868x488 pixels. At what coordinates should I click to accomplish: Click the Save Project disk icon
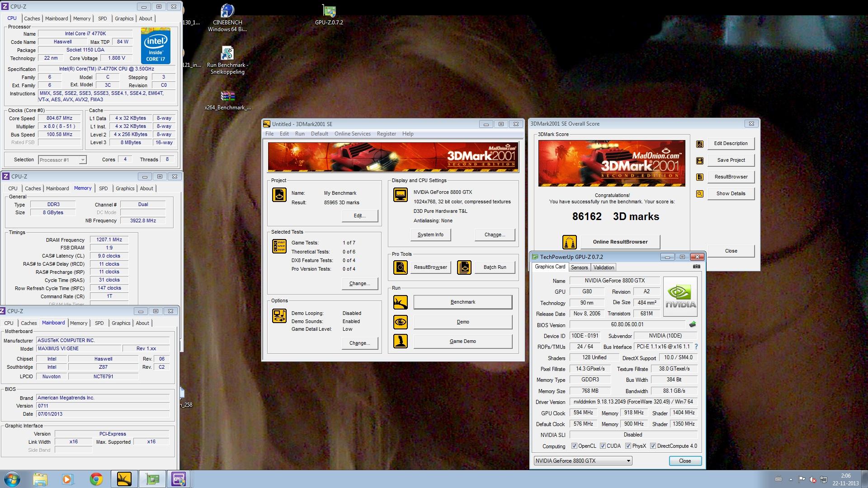(700, 160)
